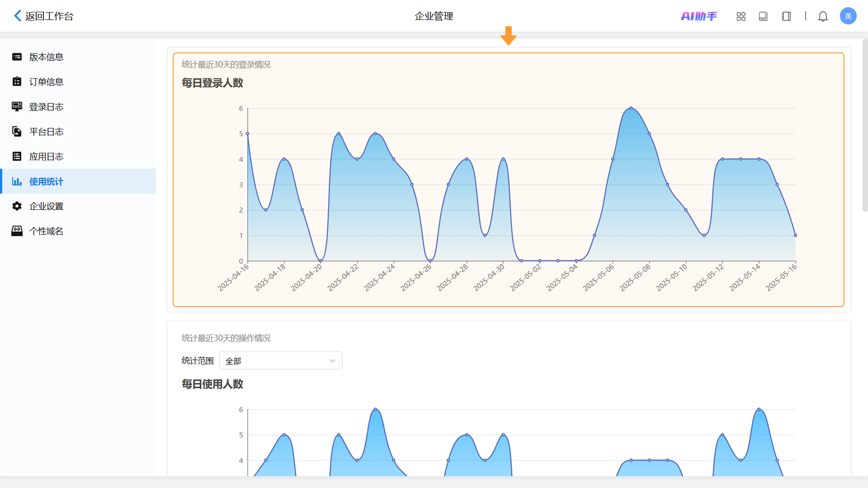The image size is (868, 488).
Task: Open the 统计范围 dropdown showing 全部
Action: (281, 361)
